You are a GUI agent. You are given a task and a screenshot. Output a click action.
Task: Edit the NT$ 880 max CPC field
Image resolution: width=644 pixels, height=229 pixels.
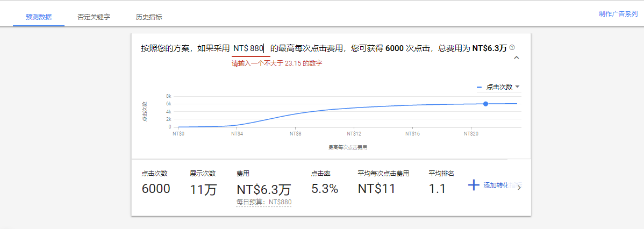(x=251, y=48)
